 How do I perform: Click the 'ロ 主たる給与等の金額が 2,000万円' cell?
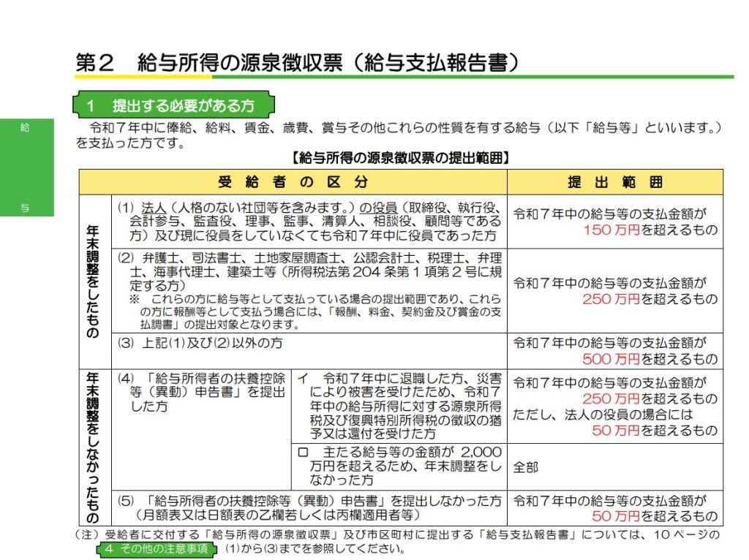399,466
